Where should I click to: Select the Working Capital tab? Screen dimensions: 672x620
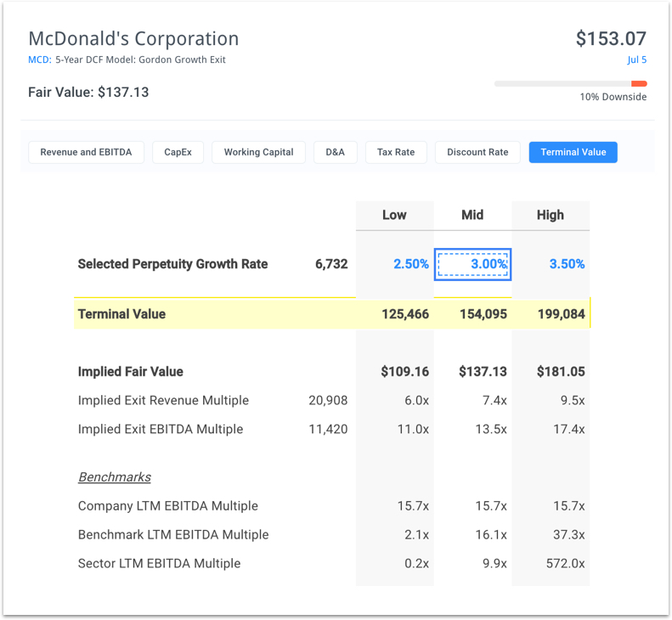(258, 152)
